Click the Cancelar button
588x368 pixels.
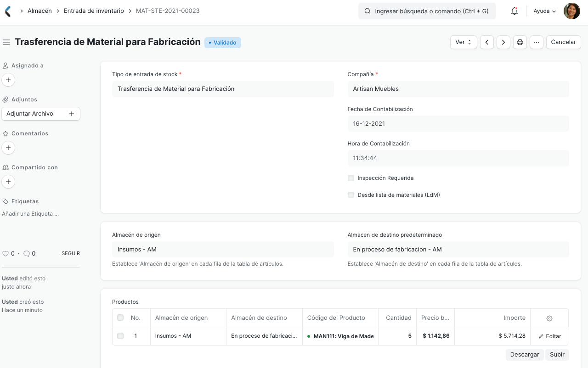pos(563,42)
